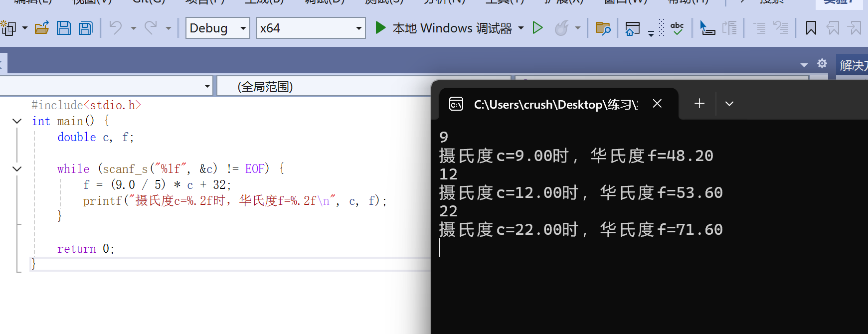Click the 'return 0;' line

pos(86,249)
